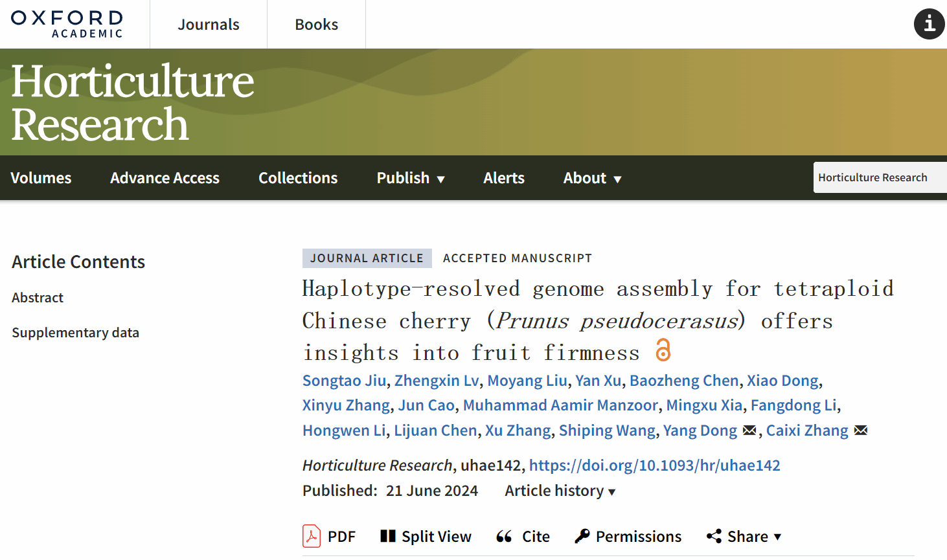Open the Journals tab
947x560 pixels.
(x=209, y=25)
